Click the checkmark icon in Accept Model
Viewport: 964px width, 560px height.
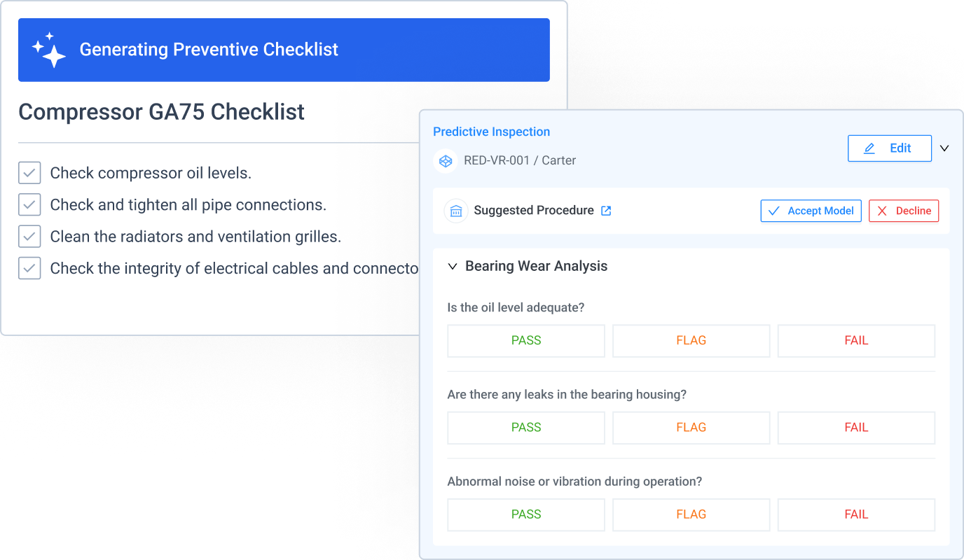click(774, 211)
